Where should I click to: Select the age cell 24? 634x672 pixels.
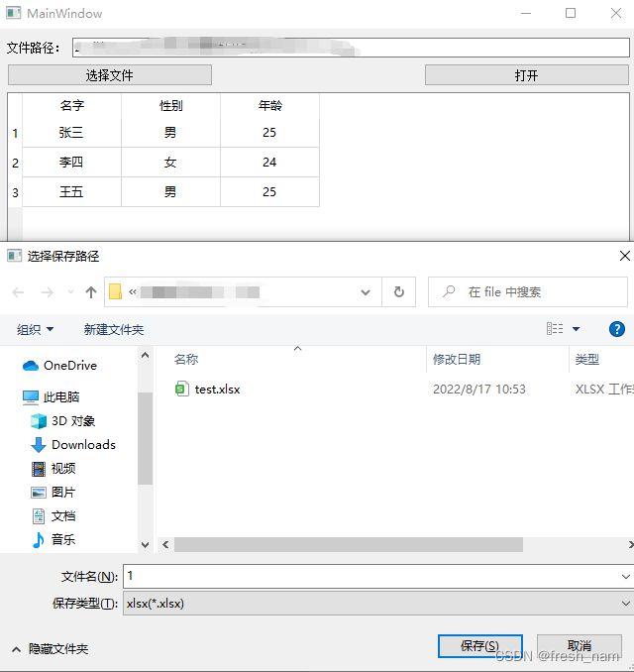(x=269, y=162)
